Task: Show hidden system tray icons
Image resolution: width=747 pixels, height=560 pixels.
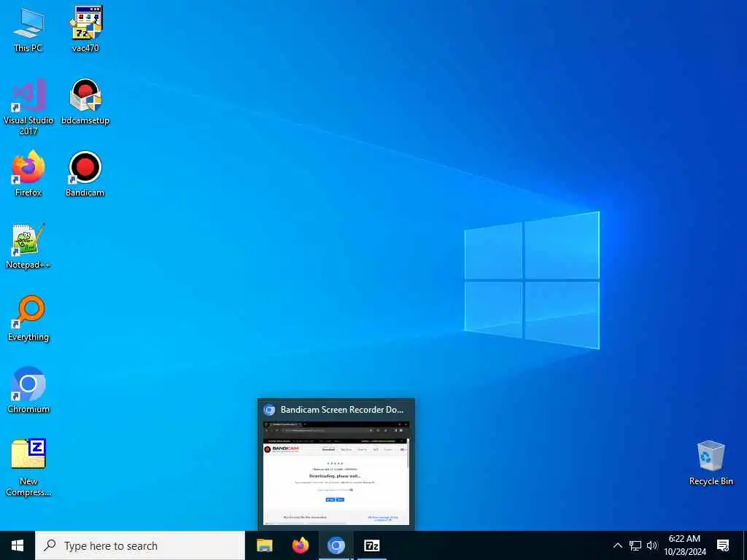Action: point(617,545)
